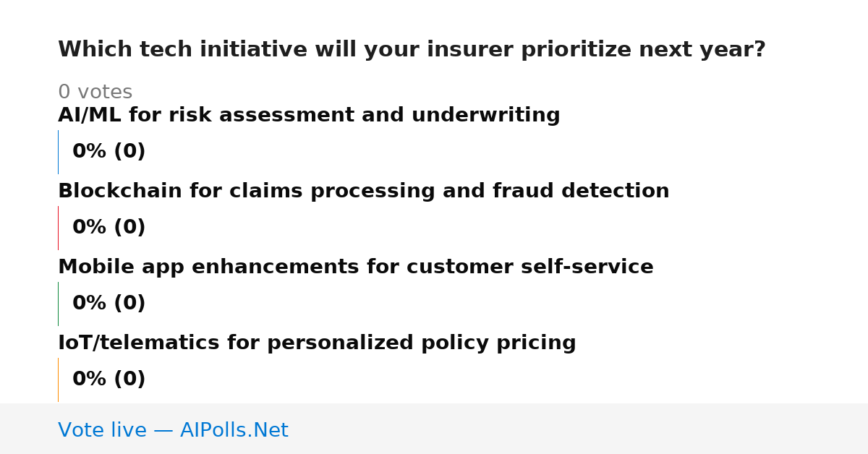Click 0% (0) under IoT/telematics option

point(109,380)
